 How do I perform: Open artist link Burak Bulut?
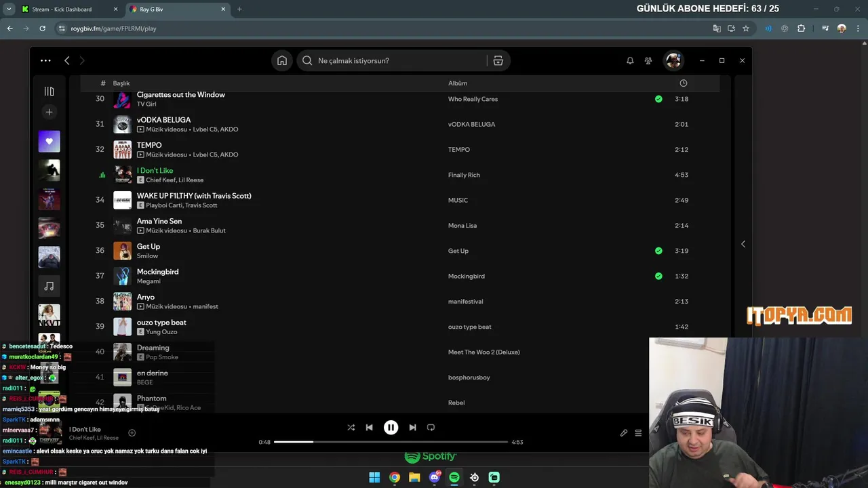pyautogui.click(x=209, y=230)
